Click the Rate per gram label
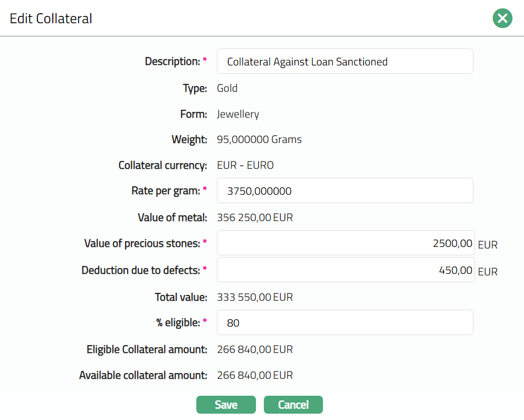524x420 pixels. (x=165, y=190)
